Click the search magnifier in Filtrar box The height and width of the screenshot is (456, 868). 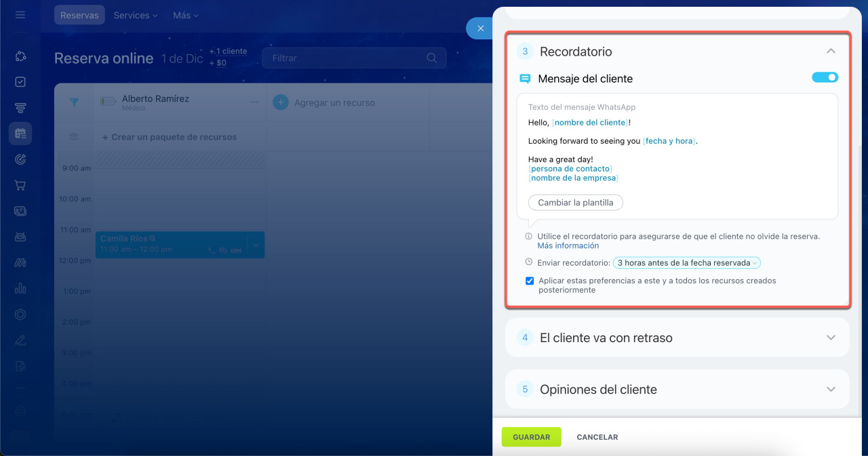tap(432, 58)
